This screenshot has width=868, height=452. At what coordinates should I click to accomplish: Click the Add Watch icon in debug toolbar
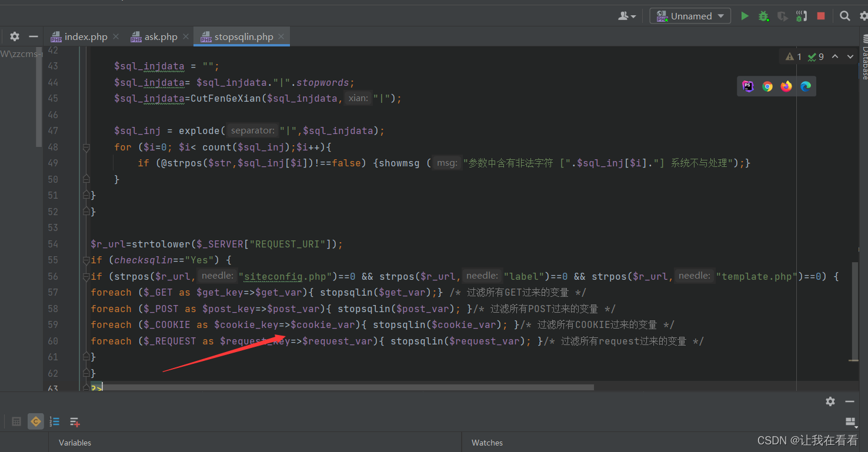coord(74,421)
